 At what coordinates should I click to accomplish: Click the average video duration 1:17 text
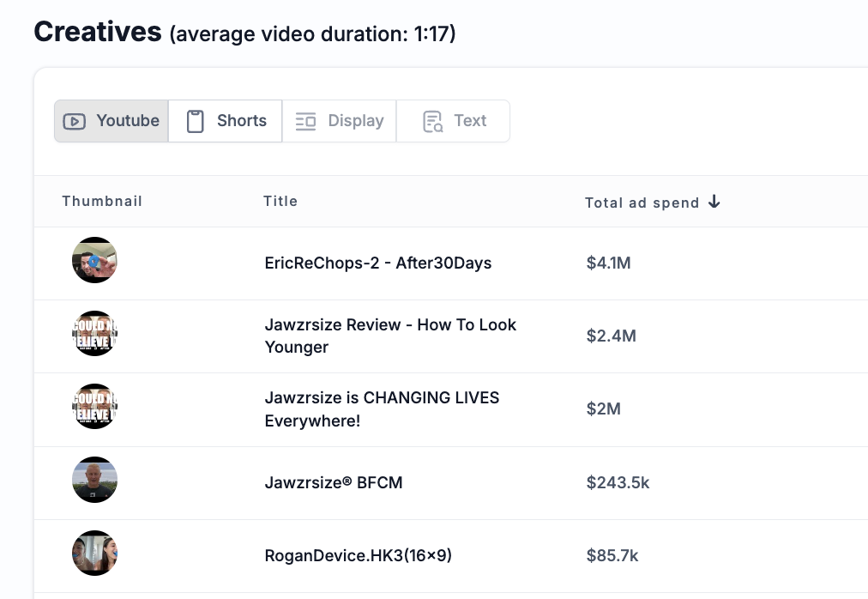click(x=313, y=33)
